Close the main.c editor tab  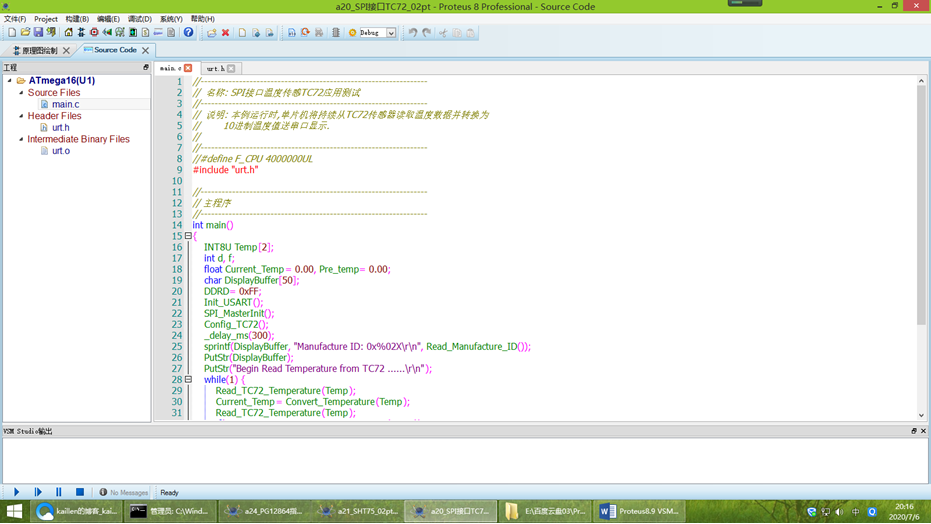188,68
